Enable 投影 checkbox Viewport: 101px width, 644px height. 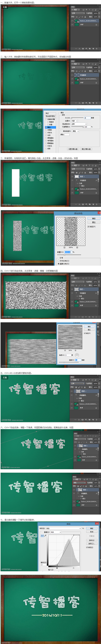tap(46, 149)
